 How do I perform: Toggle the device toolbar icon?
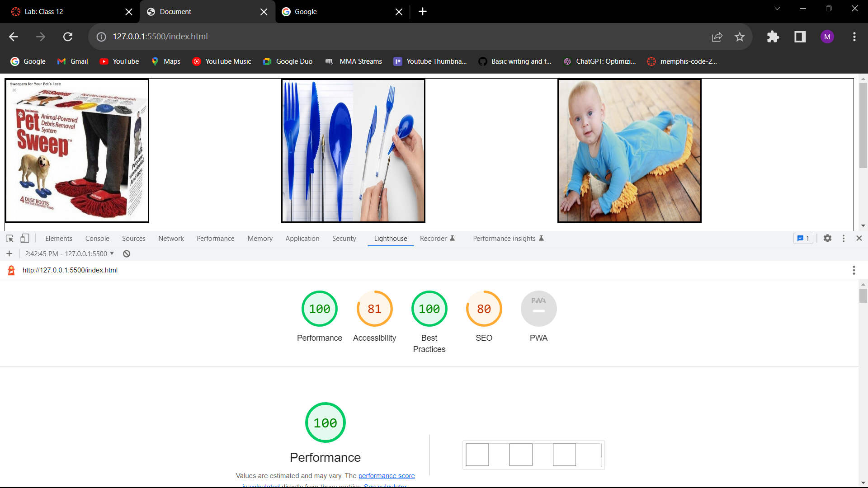point(25,238)
